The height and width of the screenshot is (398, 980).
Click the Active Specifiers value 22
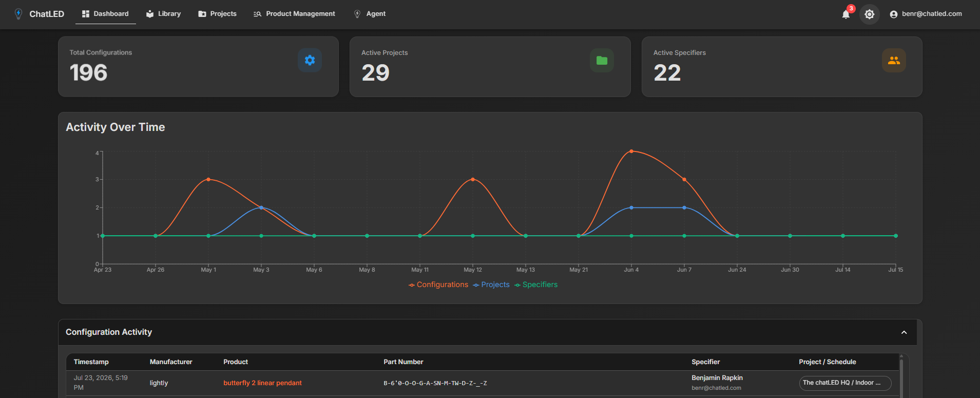coord(667,72)
